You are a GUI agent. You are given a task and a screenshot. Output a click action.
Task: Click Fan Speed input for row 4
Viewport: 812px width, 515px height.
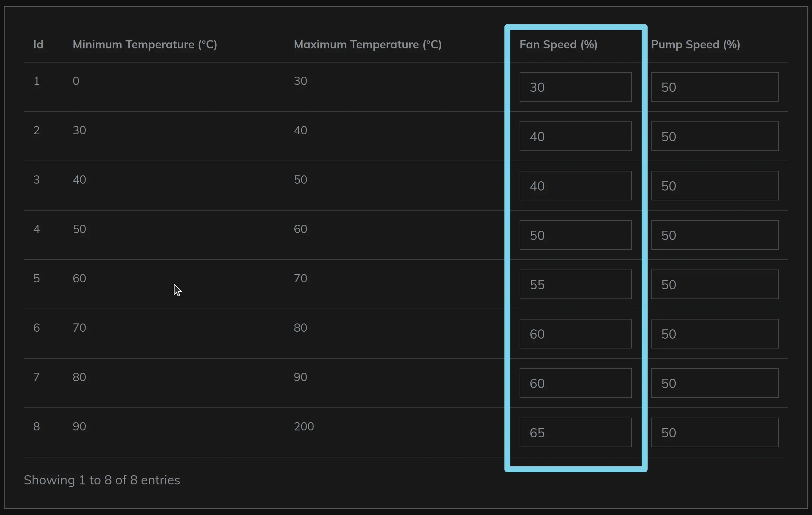(x=575, y=235)
